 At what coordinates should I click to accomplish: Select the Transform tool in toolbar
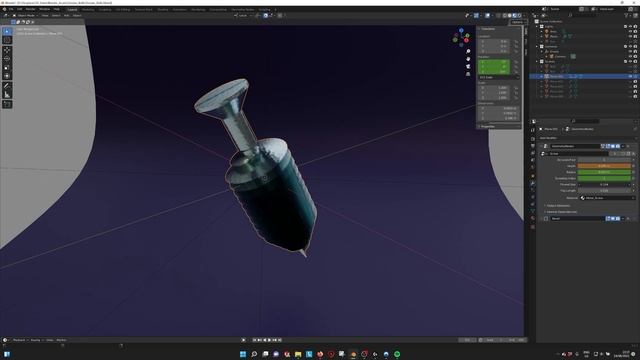coord(7,76)
